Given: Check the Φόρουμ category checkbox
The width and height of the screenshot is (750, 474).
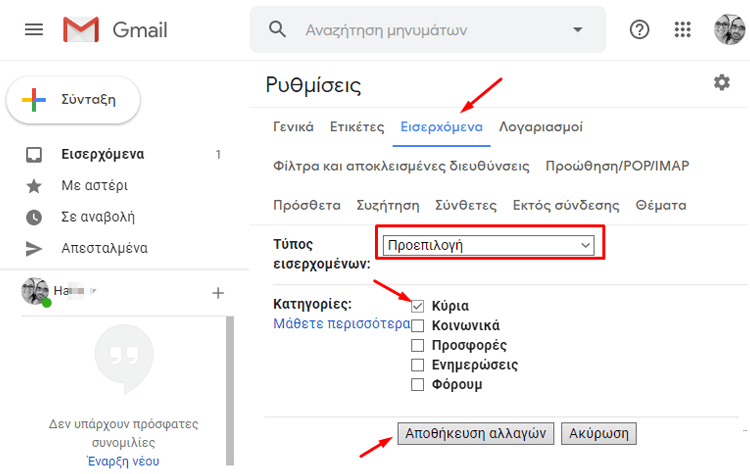Looking at the screenshot, I should 418,385.
